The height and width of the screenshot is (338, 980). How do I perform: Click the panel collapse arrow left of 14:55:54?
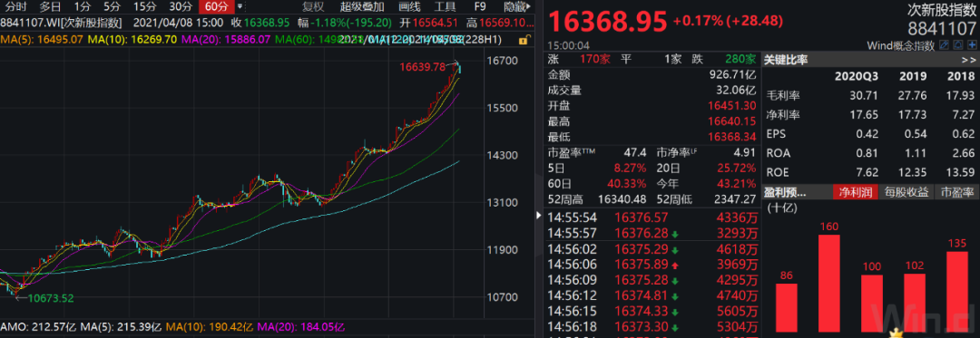tap(540, 215)
